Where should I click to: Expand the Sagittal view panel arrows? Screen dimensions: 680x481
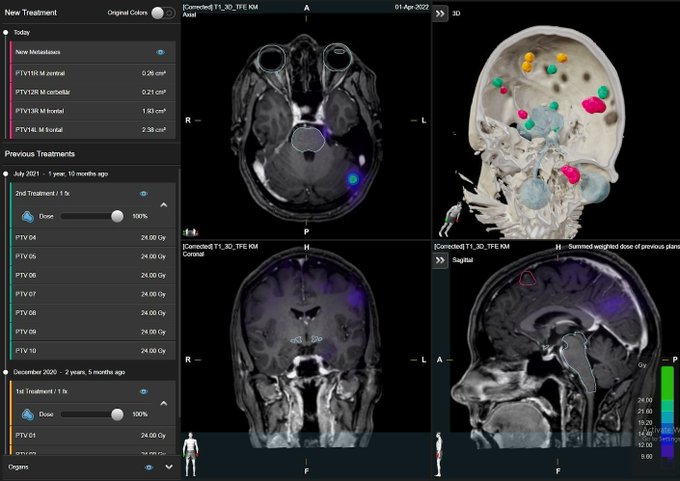point(440,260)
